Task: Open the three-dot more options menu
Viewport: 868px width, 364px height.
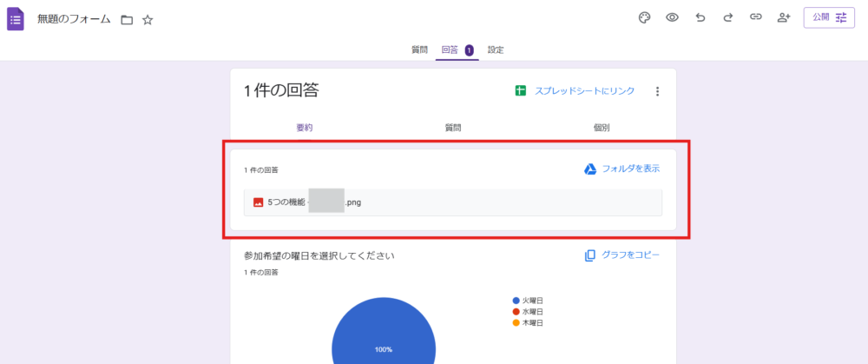Action: [x=657, y=91]
